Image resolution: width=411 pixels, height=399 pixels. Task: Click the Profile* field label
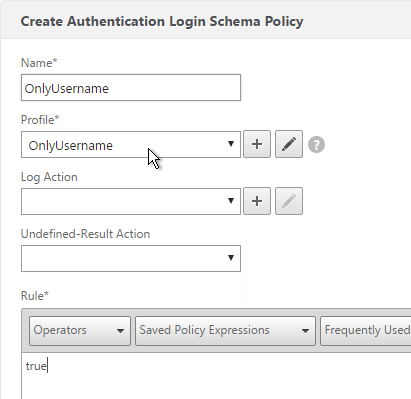point(40,120)
